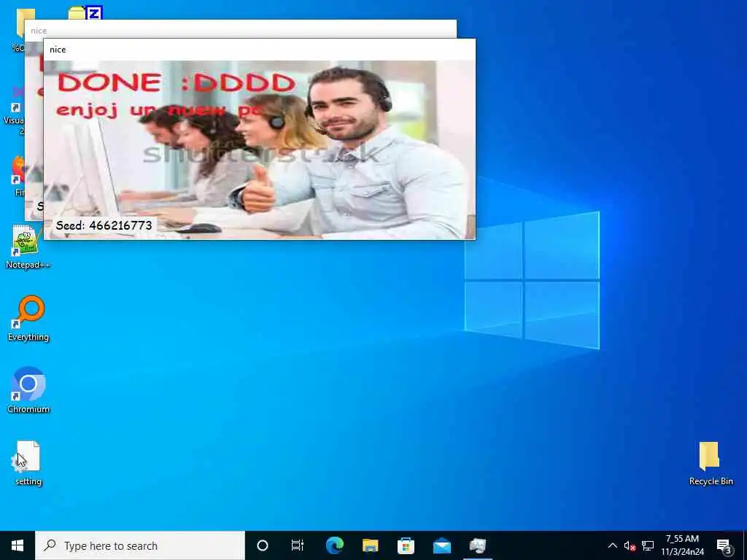Open the desktop icon with blue Z badge

click(x=86, y=13)
